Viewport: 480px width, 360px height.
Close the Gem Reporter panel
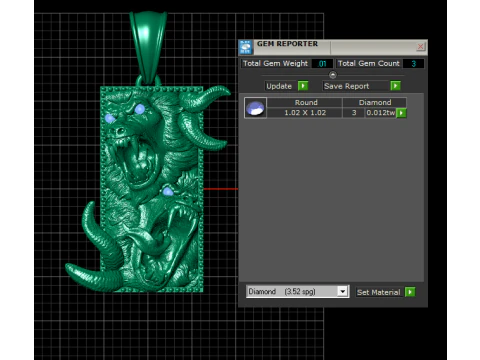point(420,46)
